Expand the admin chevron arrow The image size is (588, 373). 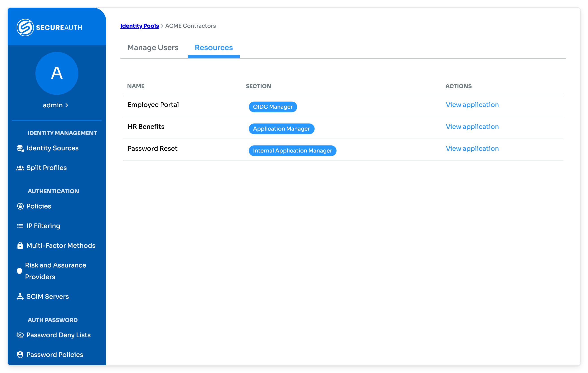pyautogui.click(x=67, y=105)
